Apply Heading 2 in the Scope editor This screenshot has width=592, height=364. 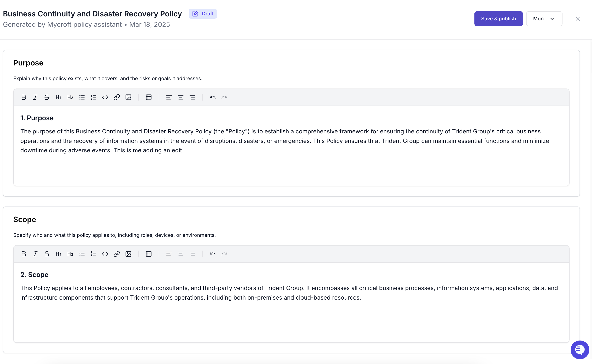(70, 254)
